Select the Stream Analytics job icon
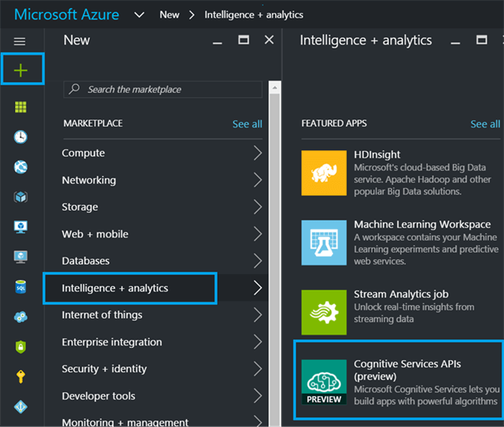The height and width of the screenshot is (427, 504). pyautogui.click(x=324, y=312)
